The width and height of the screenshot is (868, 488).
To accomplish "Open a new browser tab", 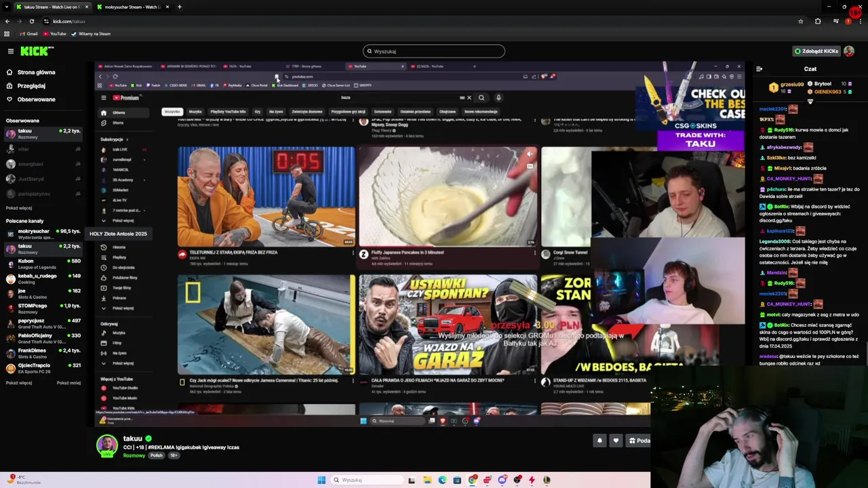I will point(180,7).
